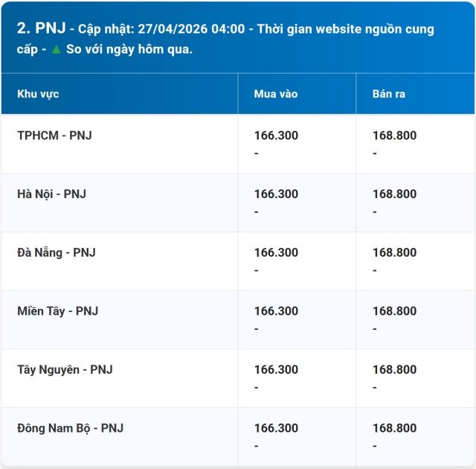Click the "TPHCM - PNJ" region label

[x=54, y=135]
